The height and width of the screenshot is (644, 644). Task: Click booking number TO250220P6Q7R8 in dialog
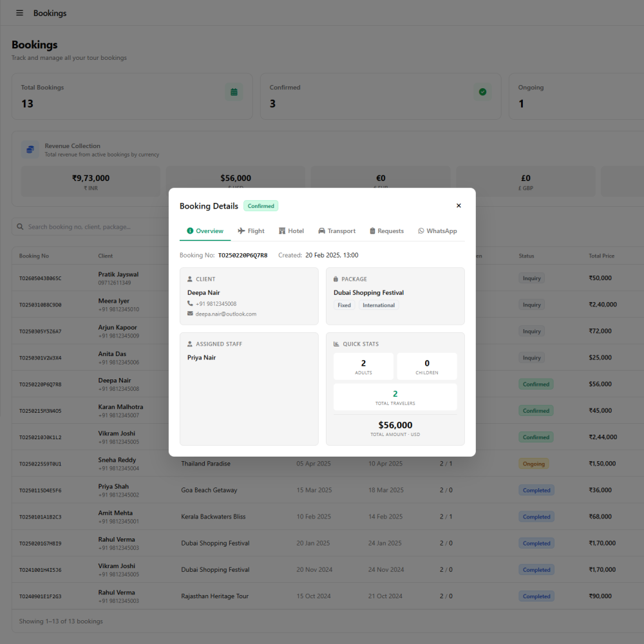click(243, 256)
